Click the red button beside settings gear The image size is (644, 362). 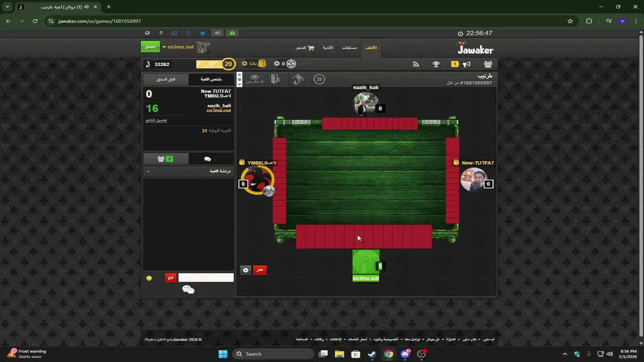tap(260, 270)
